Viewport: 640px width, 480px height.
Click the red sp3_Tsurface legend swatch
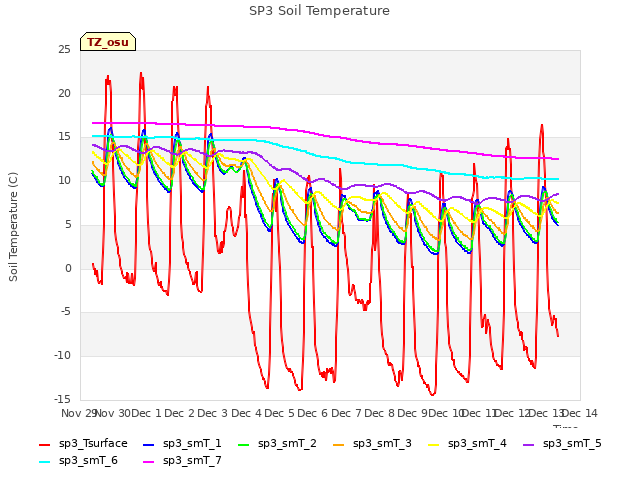coord(44,444)
